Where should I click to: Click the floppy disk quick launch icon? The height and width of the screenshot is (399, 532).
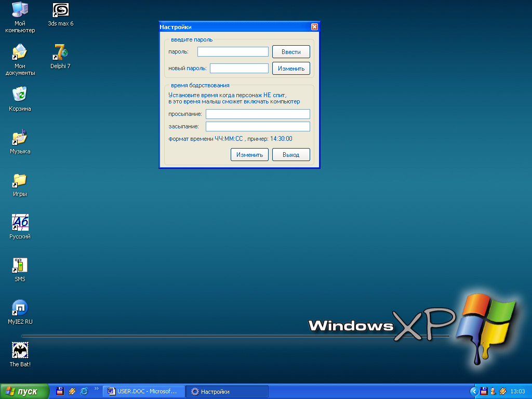pyautogui.click(x=60, y=391)
